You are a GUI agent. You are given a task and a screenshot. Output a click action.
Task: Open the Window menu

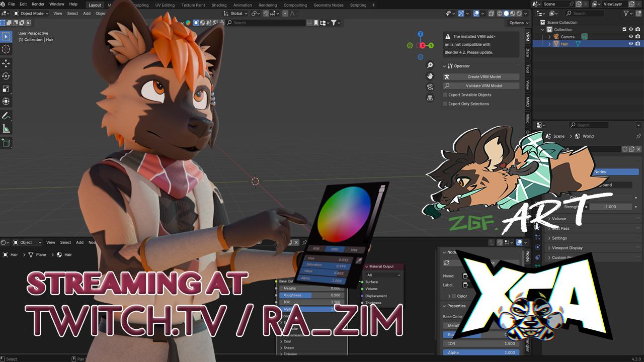click(57, 4)
